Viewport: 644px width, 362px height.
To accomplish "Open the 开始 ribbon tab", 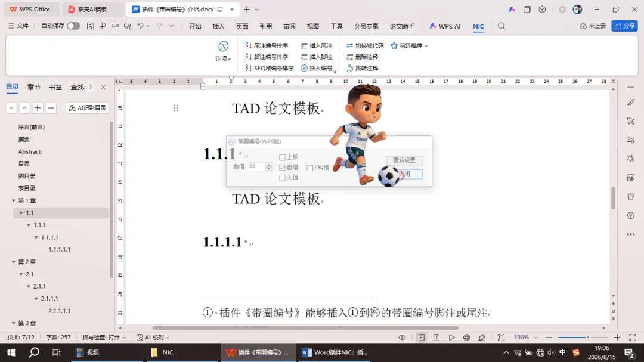I will [195, 26].
